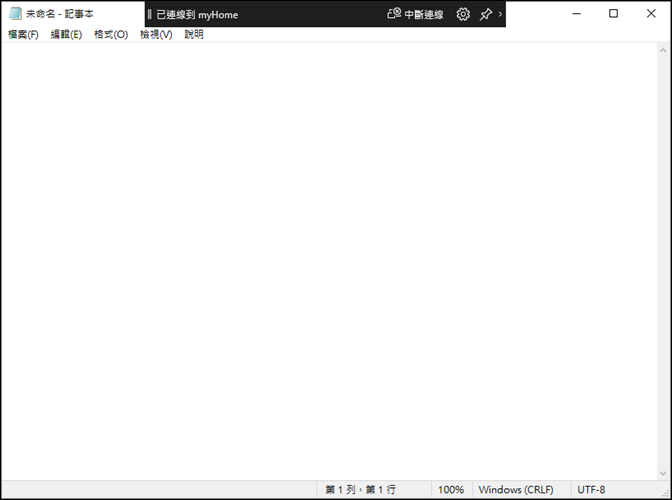Click the 第 1 列，第 1 行 status entry

(x=360, y=489)
